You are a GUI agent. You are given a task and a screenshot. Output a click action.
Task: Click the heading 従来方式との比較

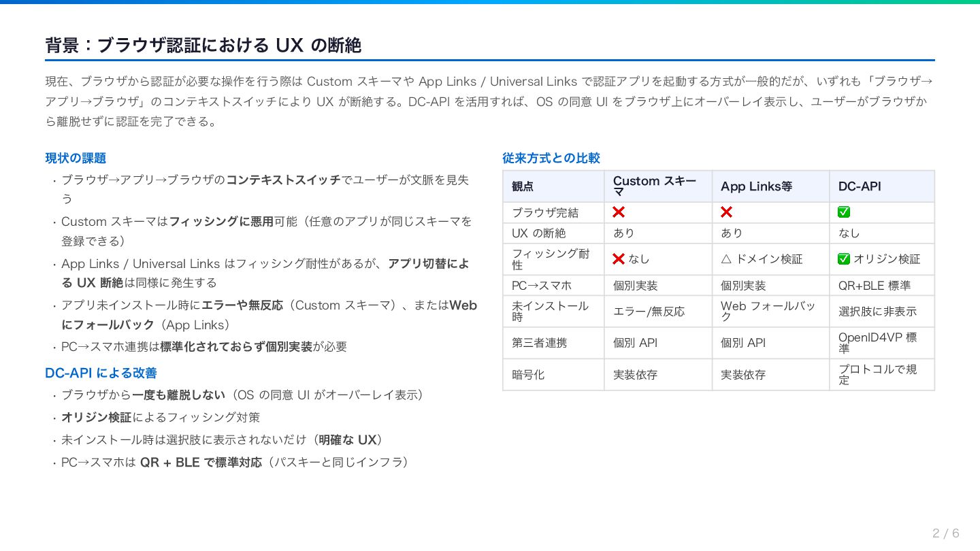point(551,158)
